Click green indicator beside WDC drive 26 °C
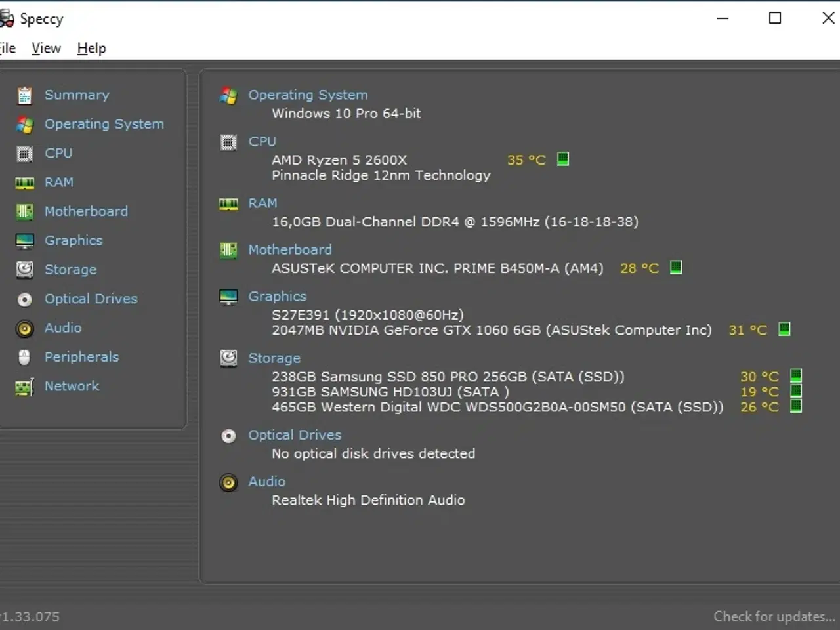This screenshot has height=630, width=840. 796,406
